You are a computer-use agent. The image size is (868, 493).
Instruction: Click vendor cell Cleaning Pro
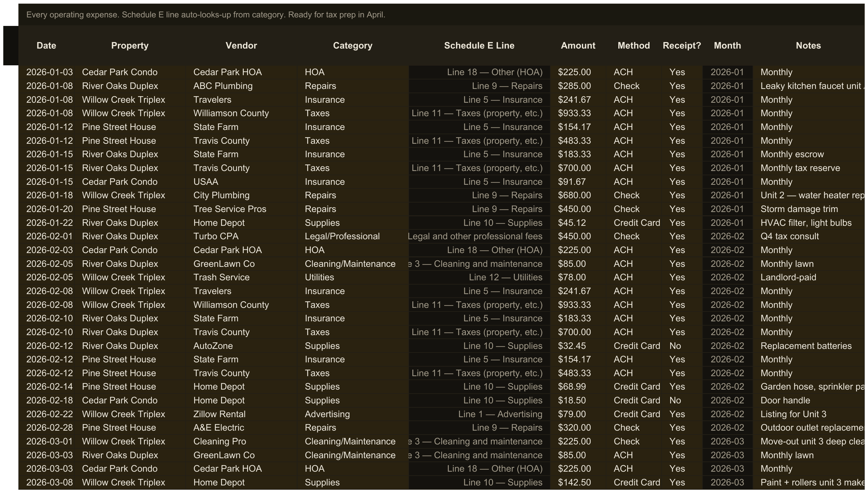[x=241, y=441]
